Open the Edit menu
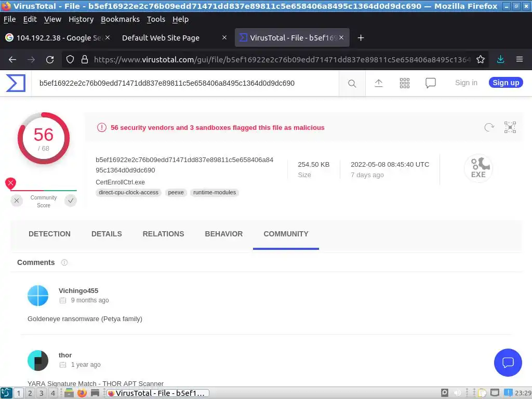Screen dimensions: 532x399 [x=30, y=19]
